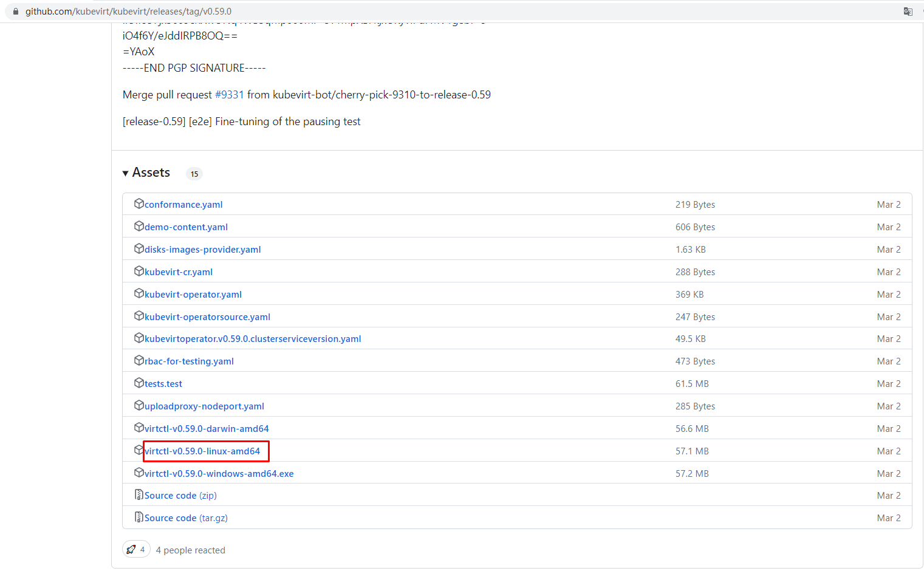Click the package icon beside tests.test

(x=139, y=383)
